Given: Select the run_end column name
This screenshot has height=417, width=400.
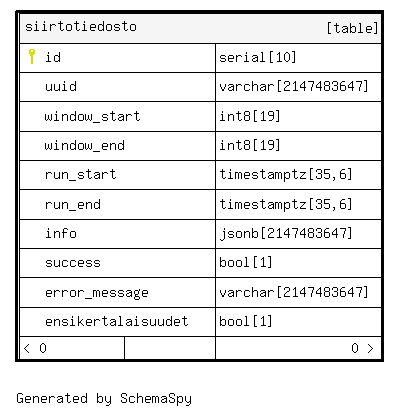Looking at the screenshot, I should (x=73, y=204).
